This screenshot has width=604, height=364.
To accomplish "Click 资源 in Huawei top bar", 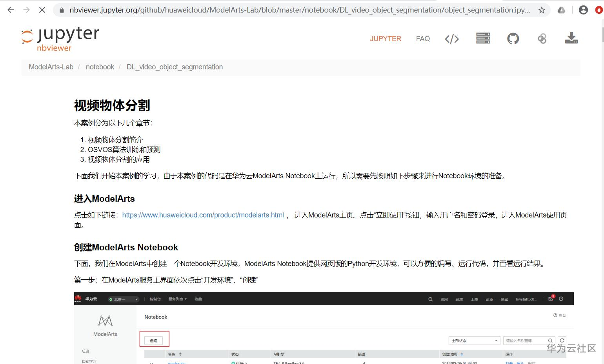I will (459, 299).
